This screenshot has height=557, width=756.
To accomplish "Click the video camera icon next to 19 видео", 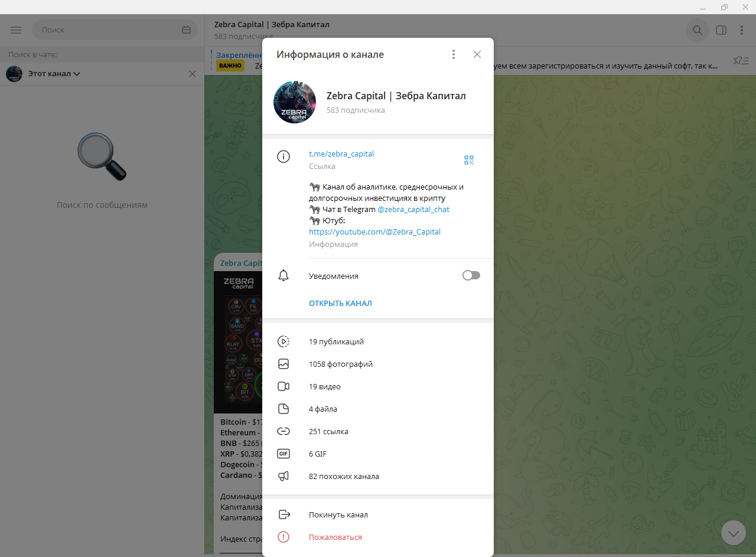I will click(x=283, y=386).
